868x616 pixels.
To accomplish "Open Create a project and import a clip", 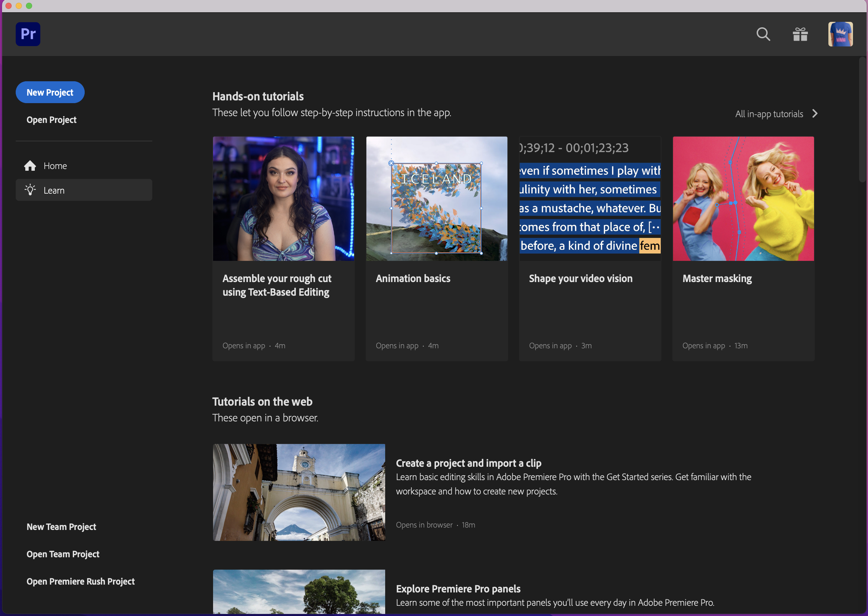I will click(x=468, y=463).
